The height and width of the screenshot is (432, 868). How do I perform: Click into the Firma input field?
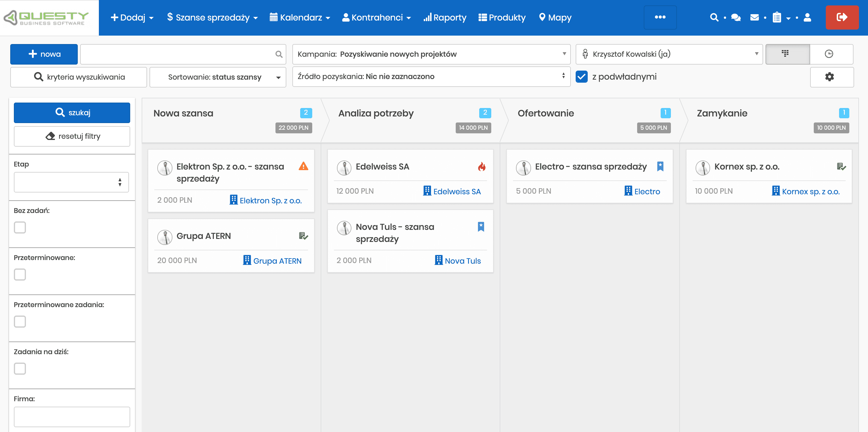tap(72, 417)
